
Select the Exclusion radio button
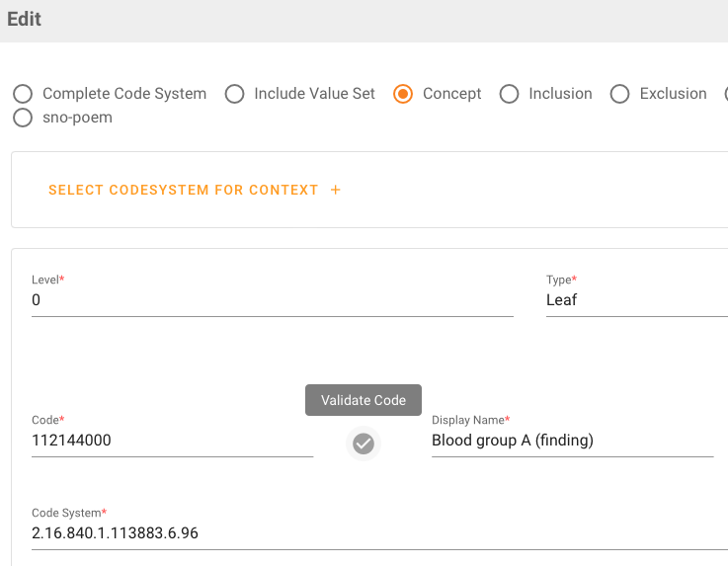[x=619, y=94]
